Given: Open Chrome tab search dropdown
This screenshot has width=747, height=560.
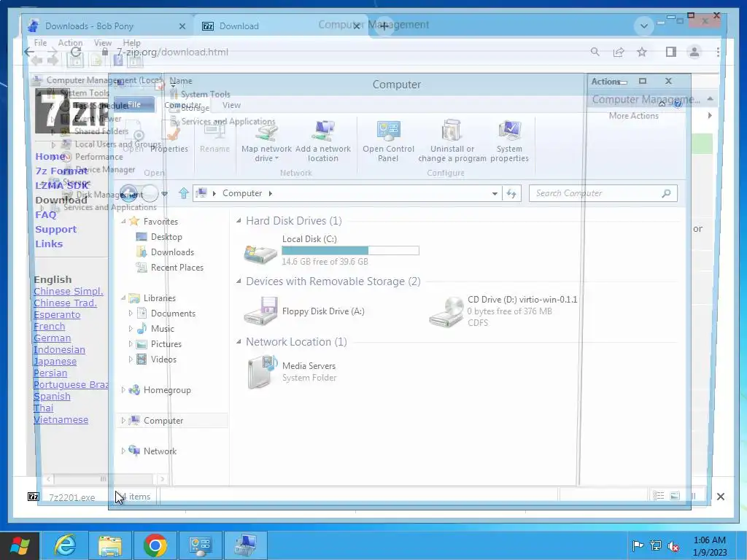Looking at the screenshot, I should (x=644, y=26).
